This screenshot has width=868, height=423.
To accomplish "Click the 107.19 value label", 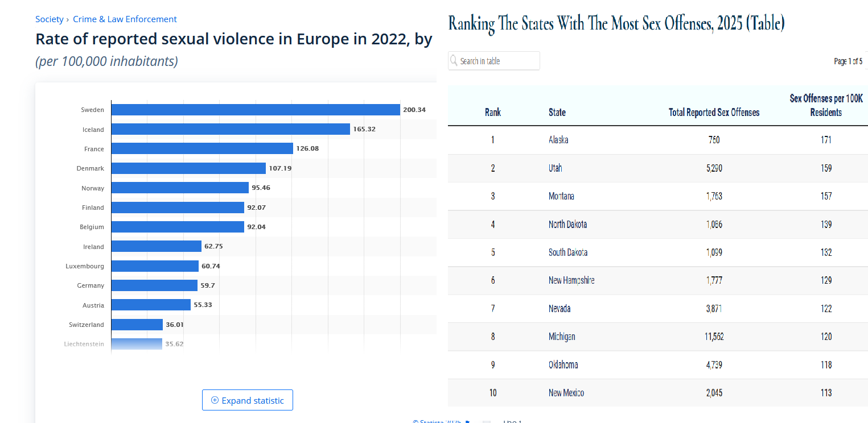I will tap(280, 168).
